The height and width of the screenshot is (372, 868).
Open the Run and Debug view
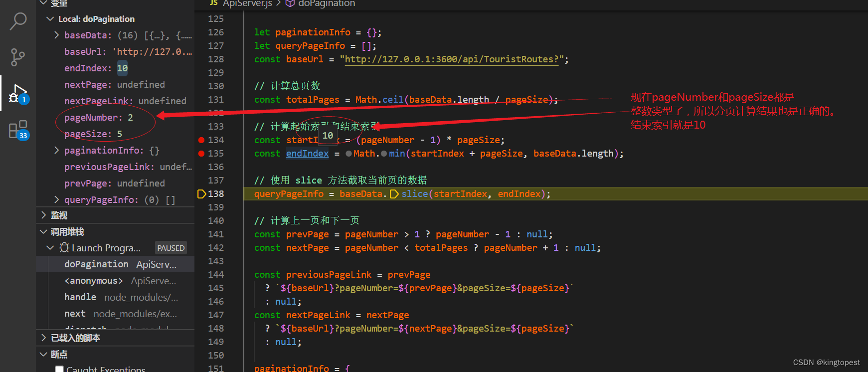(x=19, y=94)
